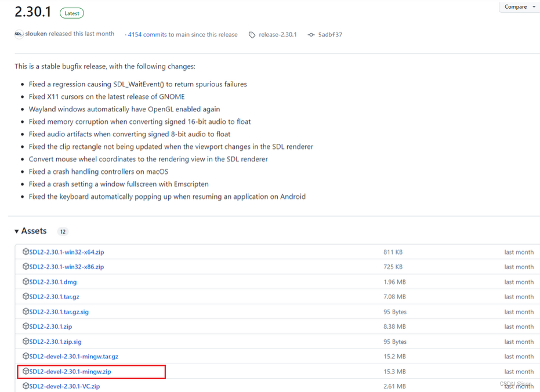The width and height of the screenshot is (540, 392).
Task: Open the Compare dropdown
Action: point(520,7)
